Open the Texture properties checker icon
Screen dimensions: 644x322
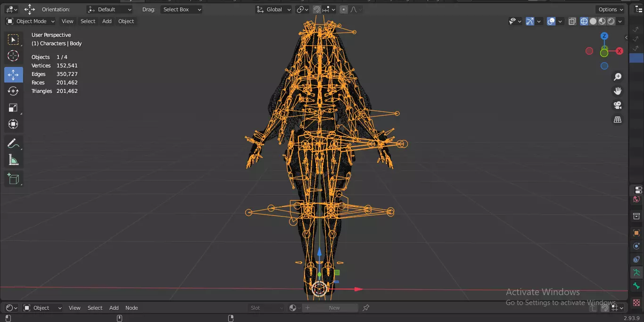(x=636, y=303)
